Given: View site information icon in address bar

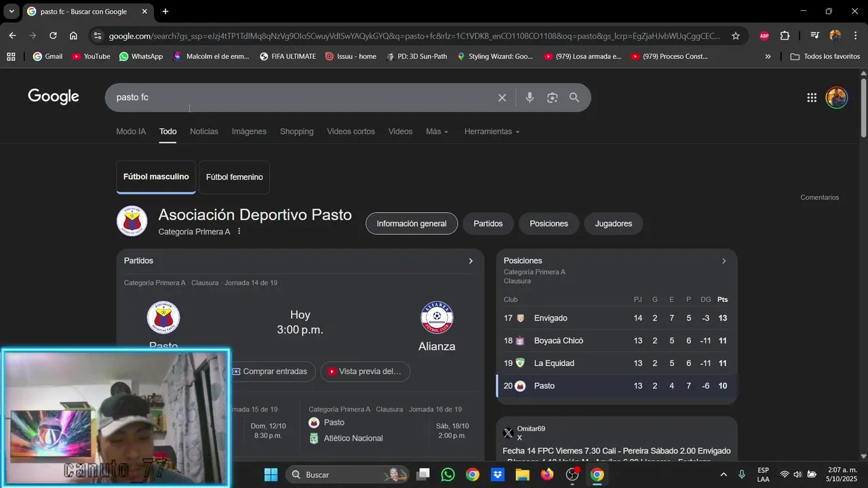Looking at the screenshot, I should pos(98,36).
